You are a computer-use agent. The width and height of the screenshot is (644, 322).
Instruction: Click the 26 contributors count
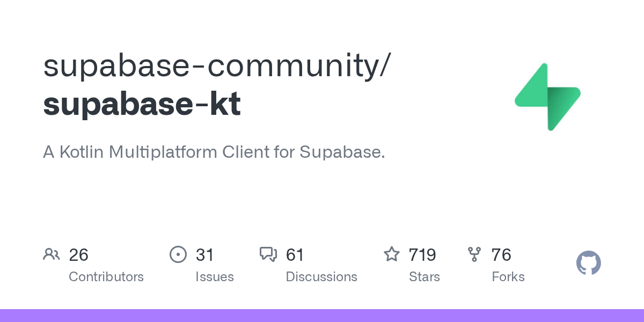point(78,255)
